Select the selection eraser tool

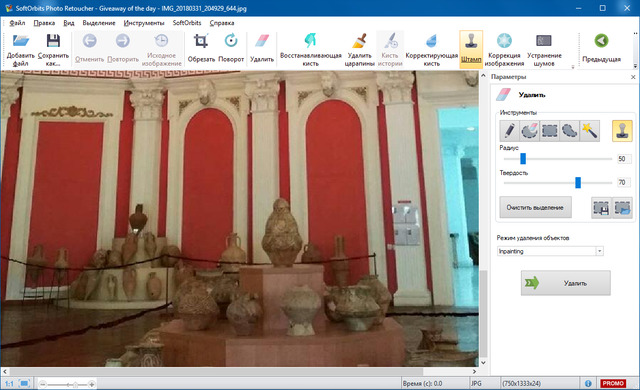[529, 131]
